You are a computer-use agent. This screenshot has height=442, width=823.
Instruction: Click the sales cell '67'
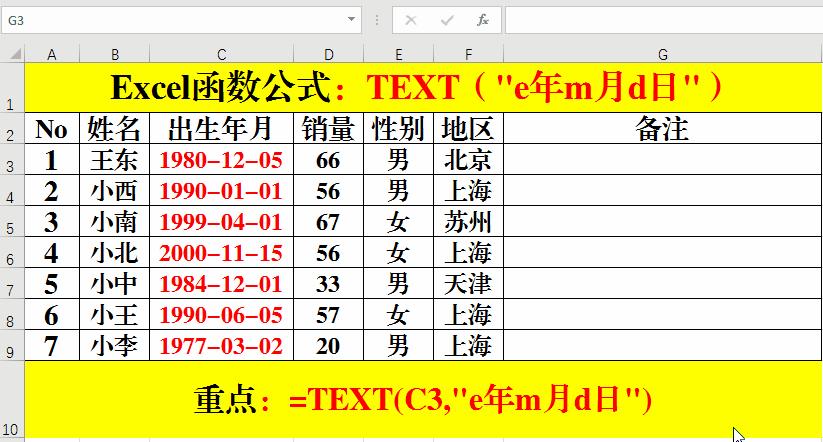tap(329, 222)
